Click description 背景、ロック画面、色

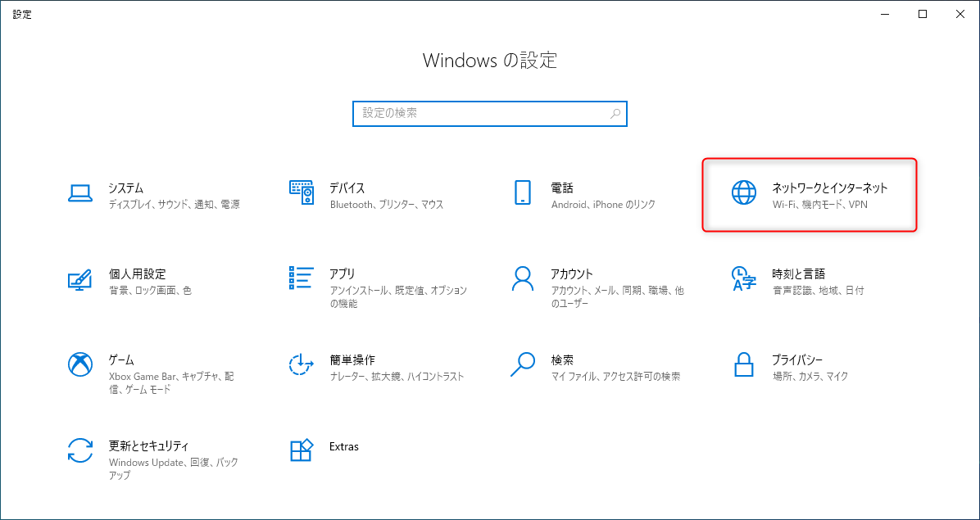pos(150,290)
